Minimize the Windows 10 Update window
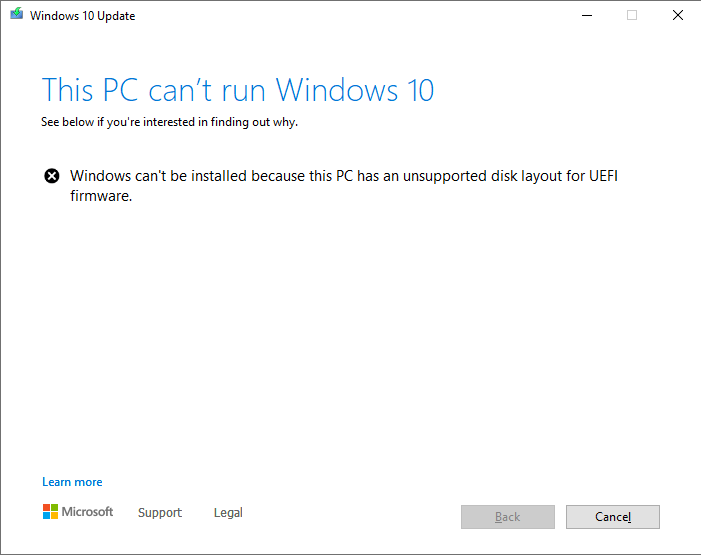The height and width of the screenshot is (555, 701). coord(585,16)
